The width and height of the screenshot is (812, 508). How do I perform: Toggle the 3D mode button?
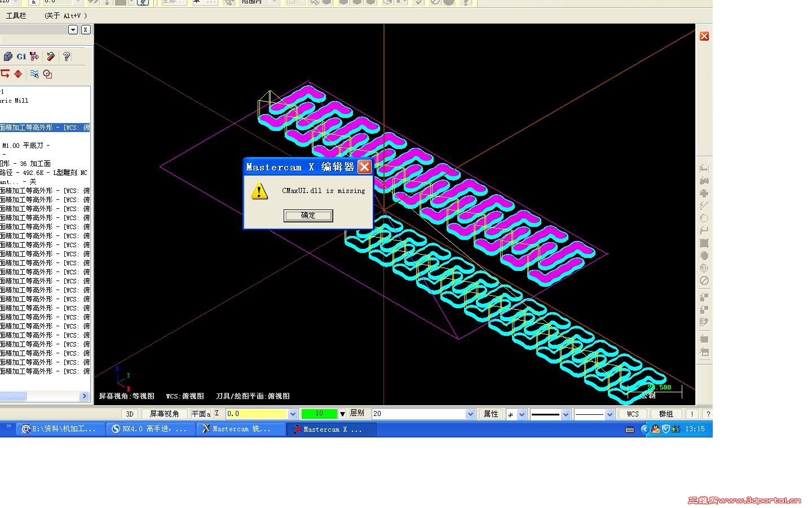[x=130, y=414]
